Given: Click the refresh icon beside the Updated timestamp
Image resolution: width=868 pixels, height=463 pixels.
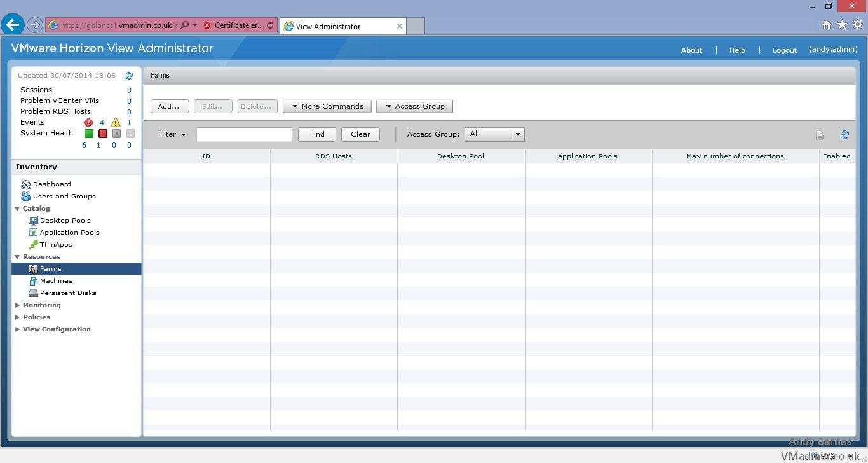Looking at the screenshot, I should [x=129, y=76].
